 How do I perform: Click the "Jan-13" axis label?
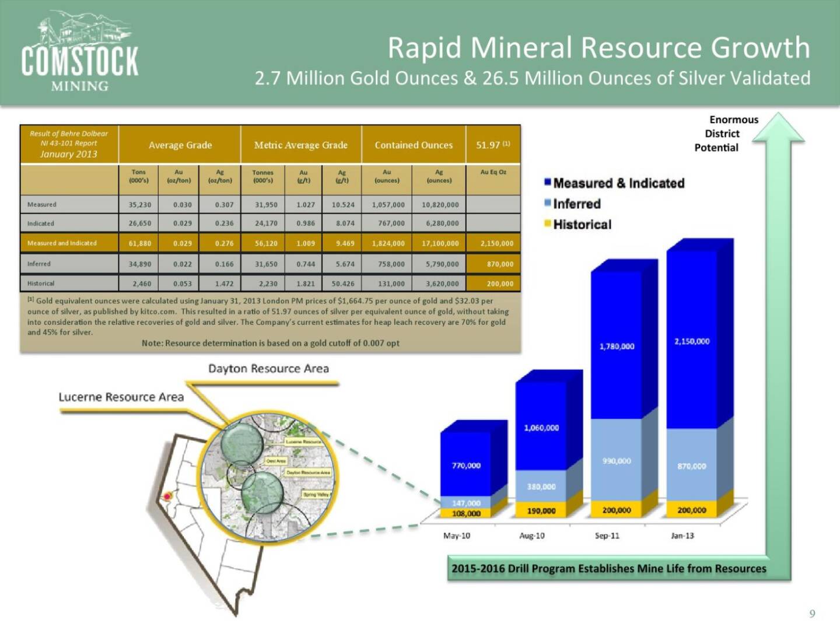[x=682, y=535]
